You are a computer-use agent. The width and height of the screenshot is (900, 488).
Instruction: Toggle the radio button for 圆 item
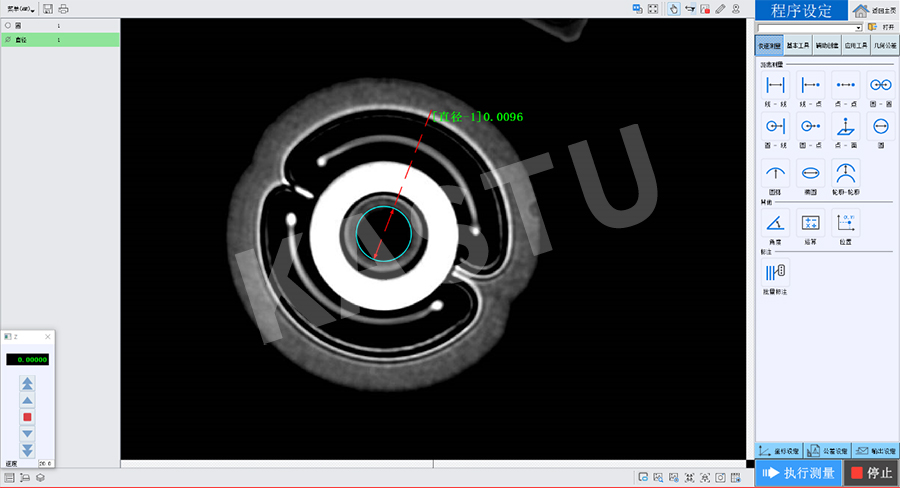8,25
